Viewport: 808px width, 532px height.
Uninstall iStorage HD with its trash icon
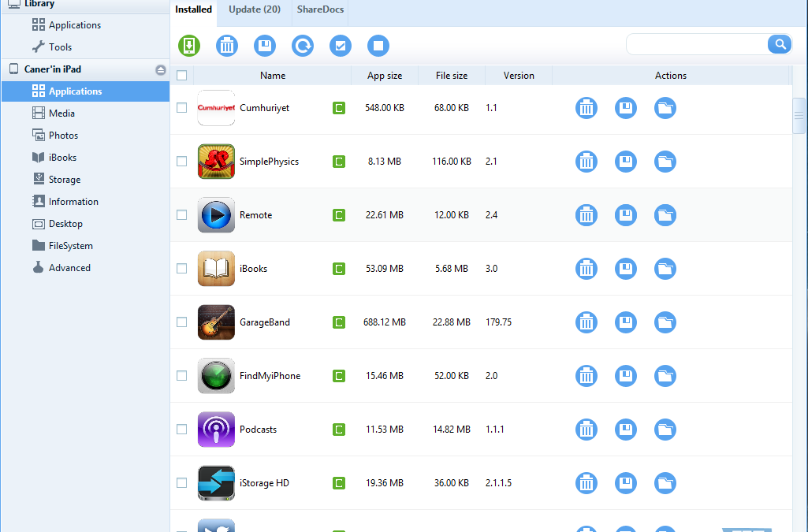[586, 483]
